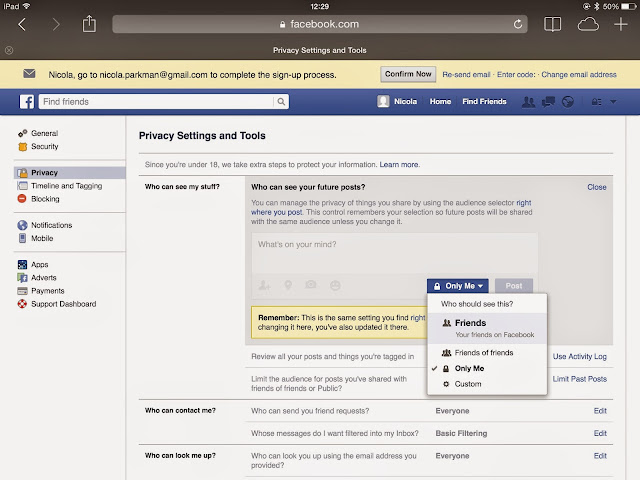The image size is (640, 480).
Task: Select Only Me audience option
Action: pyautogui.click(x=487, y=369)
